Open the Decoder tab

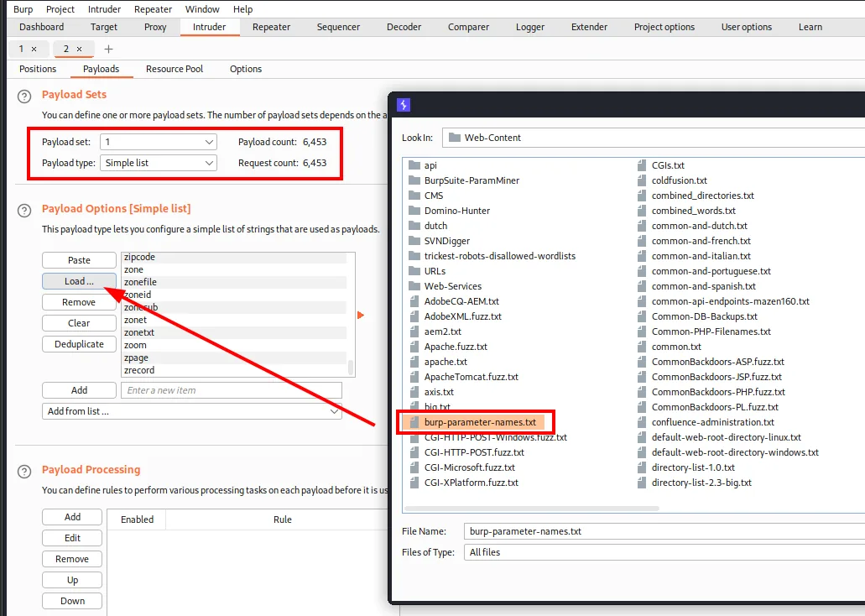[x=404, y=27]
